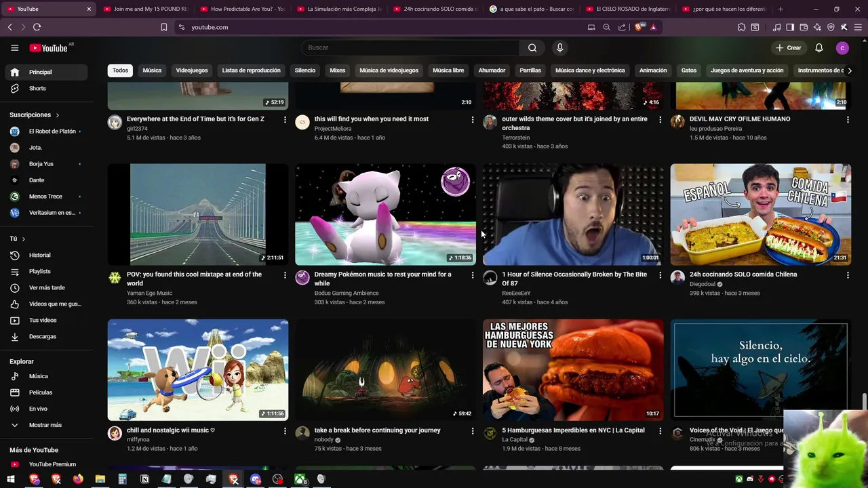Select the Videojuegos filter chip
868x488 pixels.
(x=192, y=70)
